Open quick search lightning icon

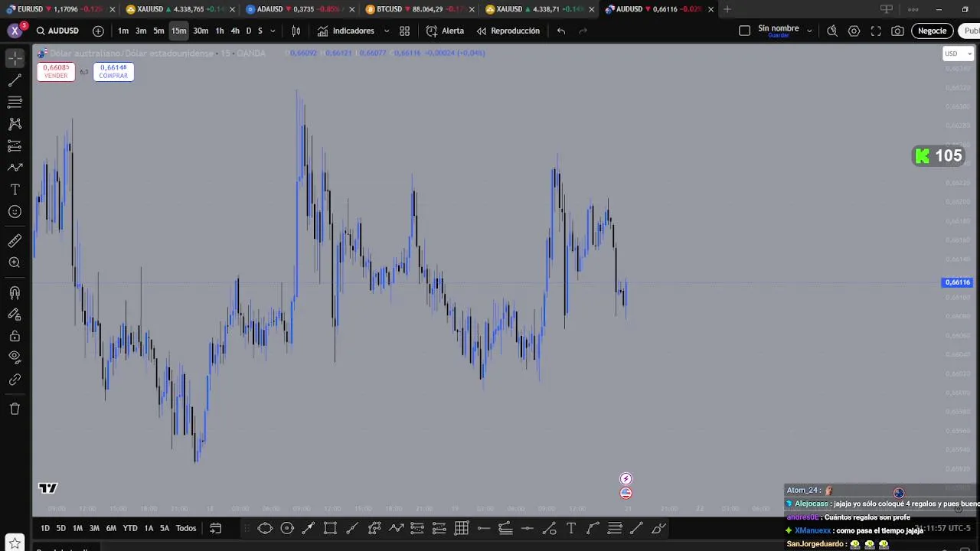pos(832,31)
